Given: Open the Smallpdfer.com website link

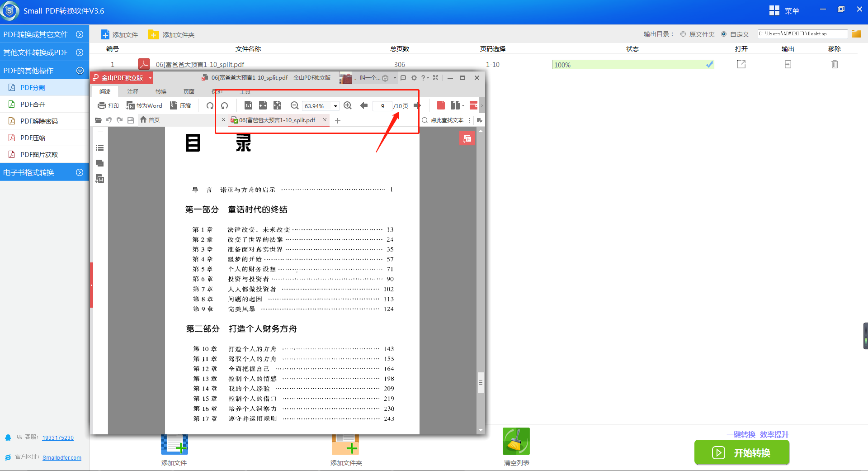Looking at the screenshot, I should 62,457.
